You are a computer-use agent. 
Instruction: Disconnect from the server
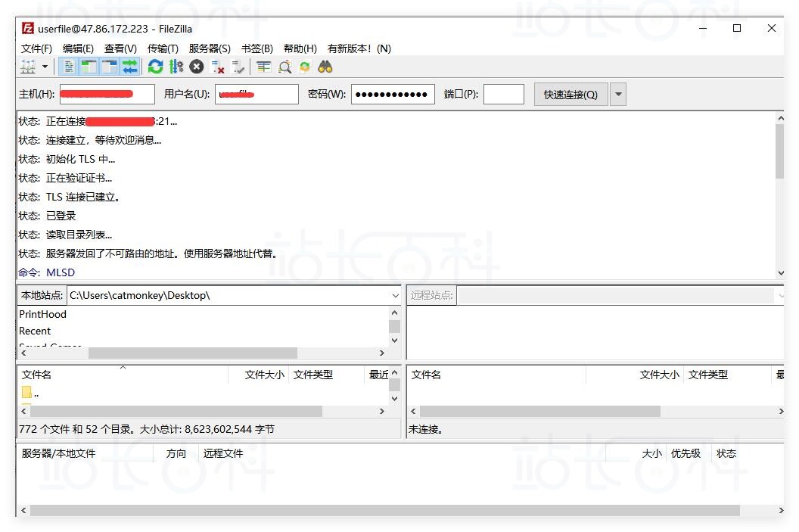click(216, 67)
